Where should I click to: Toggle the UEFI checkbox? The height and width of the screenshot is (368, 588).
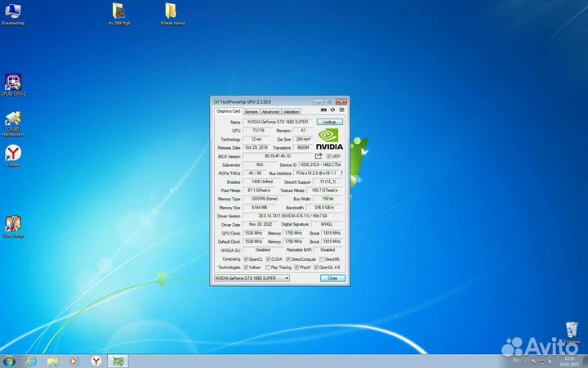click(328, 156)
